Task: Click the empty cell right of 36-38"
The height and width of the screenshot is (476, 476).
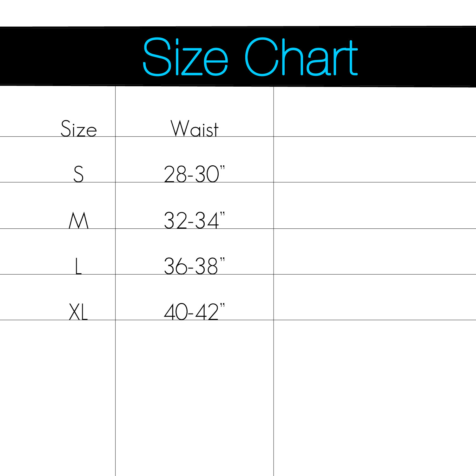Action: [374, 251]
